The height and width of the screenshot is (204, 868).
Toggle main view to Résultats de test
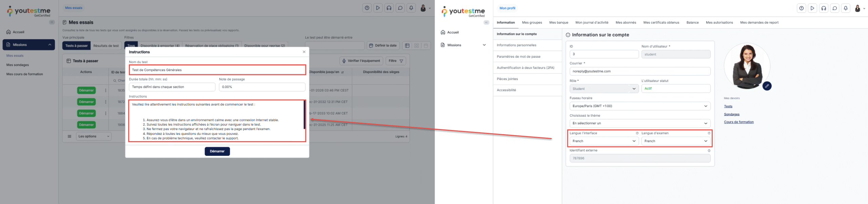tap(106, 46)
